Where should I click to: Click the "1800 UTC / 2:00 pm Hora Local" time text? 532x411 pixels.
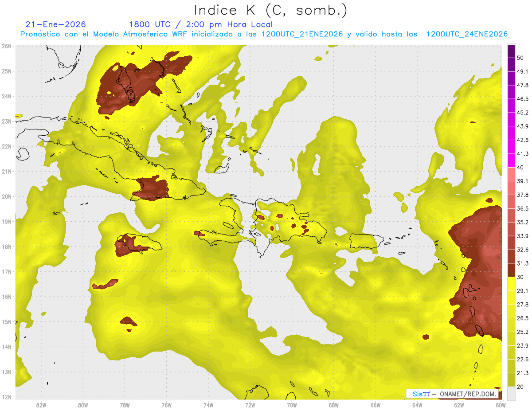200,24
